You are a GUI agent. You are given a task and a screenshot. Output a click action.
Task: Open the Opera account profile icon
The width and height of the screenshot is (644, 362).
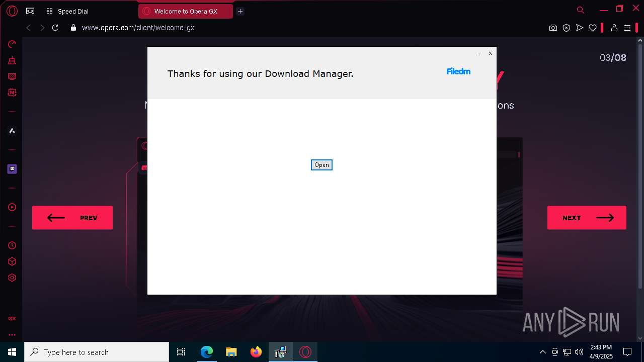coord(614,28)
